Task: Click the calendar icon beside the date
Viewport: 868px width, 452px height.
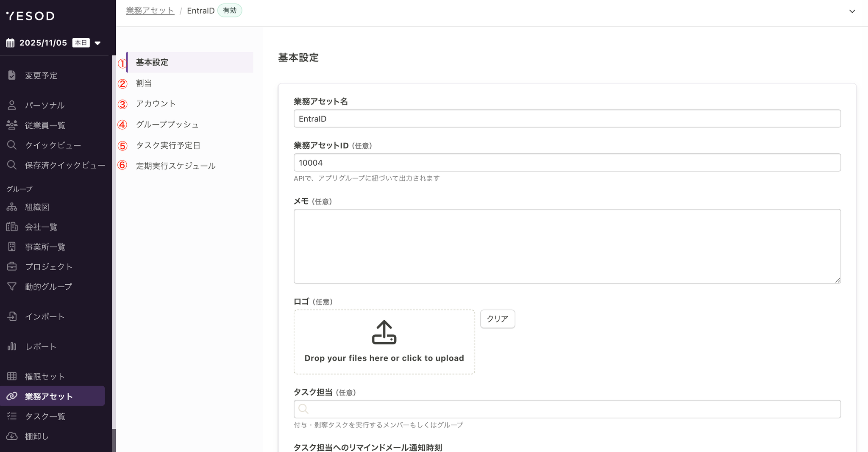Action: point(11,43)
